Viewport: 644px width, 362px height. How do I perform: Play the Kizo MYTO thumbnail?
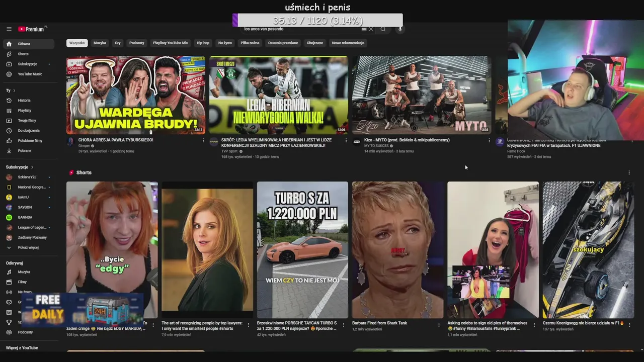421,95
